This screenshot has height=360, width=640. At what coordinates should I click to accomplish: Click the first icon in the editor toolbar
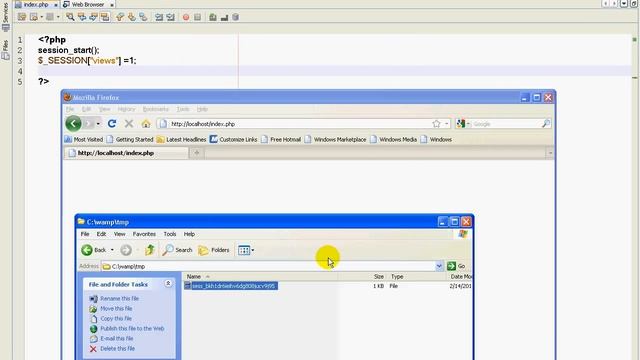[22, 17]
